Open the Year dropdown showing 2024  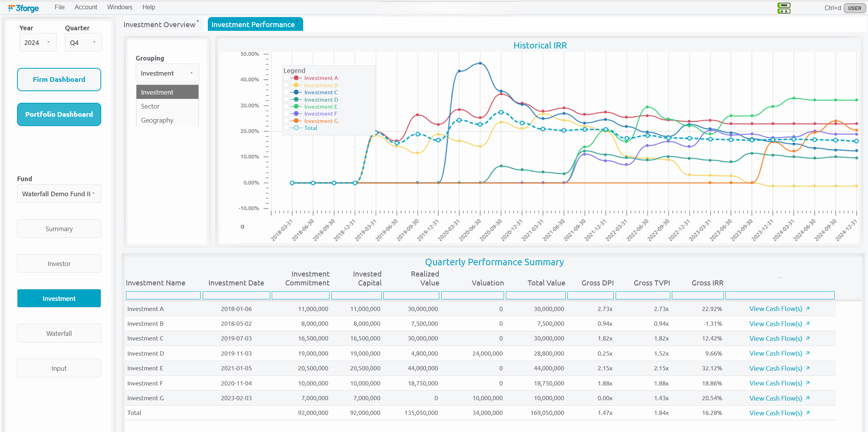[38, 42]
